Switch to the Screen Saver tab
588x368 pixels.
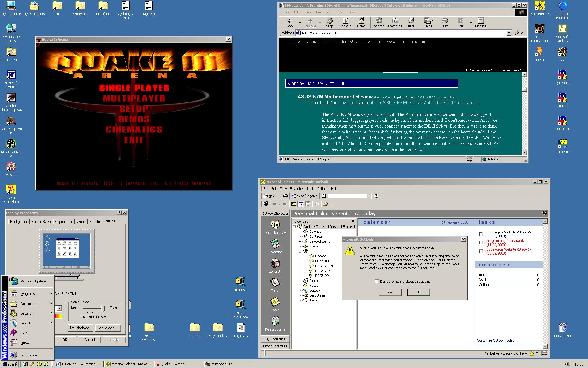pyautogui.click(x=42, y=222)
